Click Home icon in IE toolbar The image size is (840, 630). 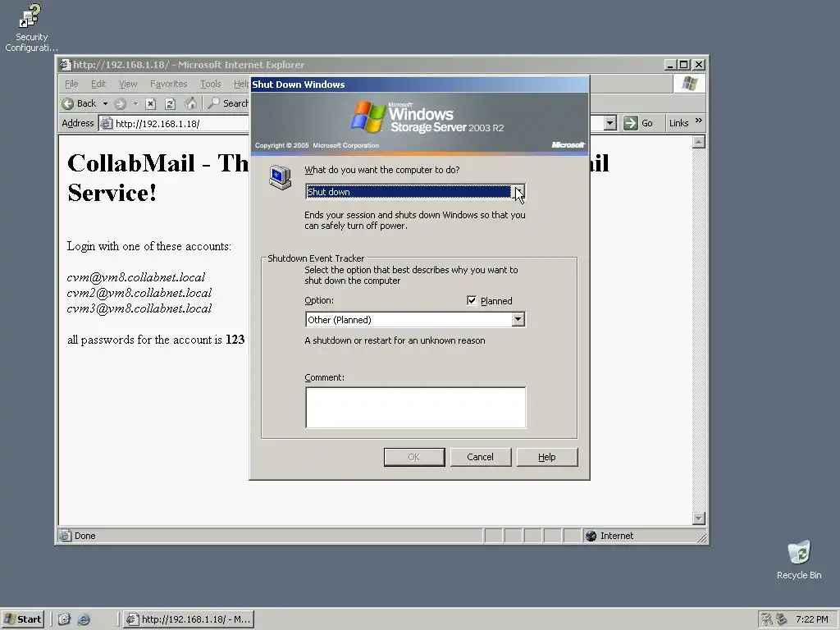190,103
